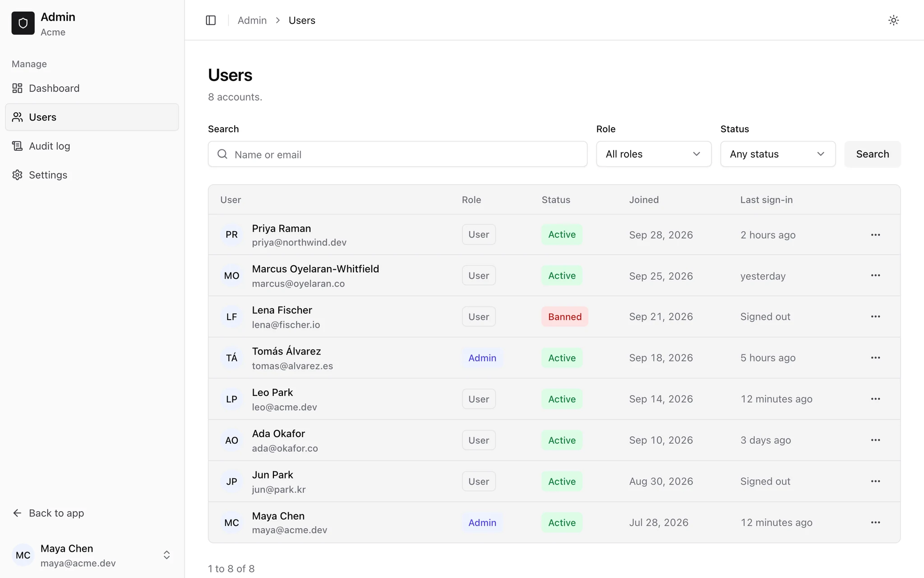Open the All roles dropdown
This screenshot has height=578, width=924.
(654, 154)
